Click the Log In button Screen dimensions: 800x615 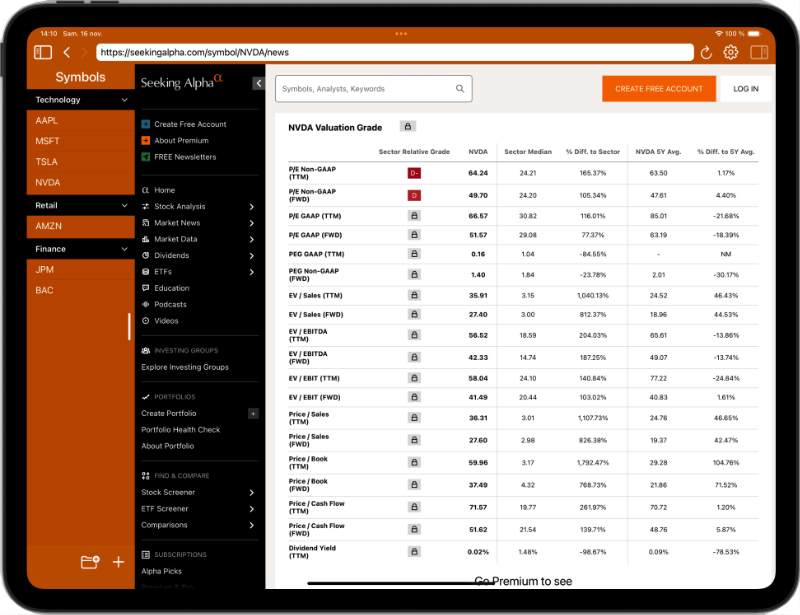pos(745,89)
